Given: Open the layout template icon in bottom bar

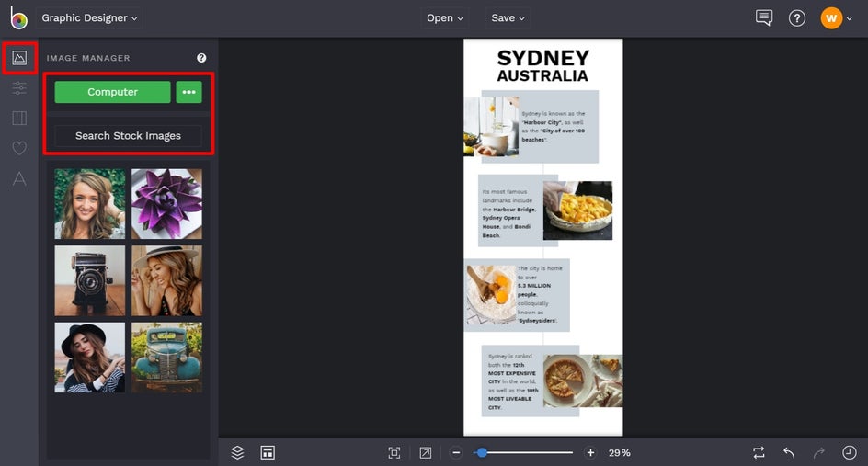Looking at the screenshot, I should pos(268,453).
